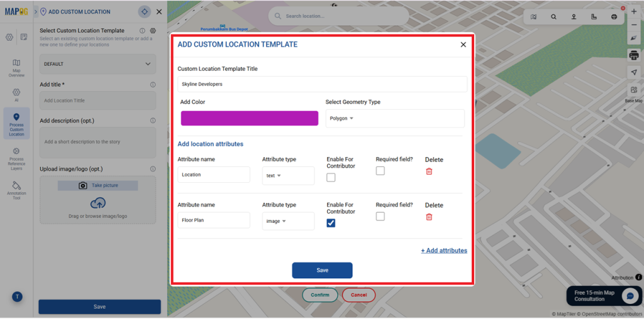Check Required field for the Location attribute

[380, 171]
